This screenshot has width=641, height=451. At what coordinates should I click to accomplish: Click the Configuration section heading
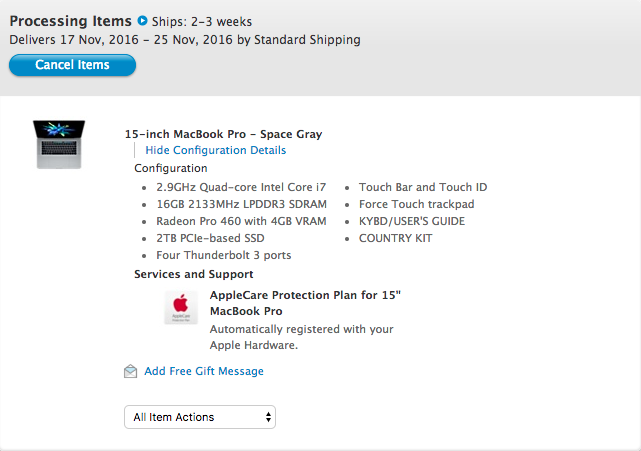171,168
